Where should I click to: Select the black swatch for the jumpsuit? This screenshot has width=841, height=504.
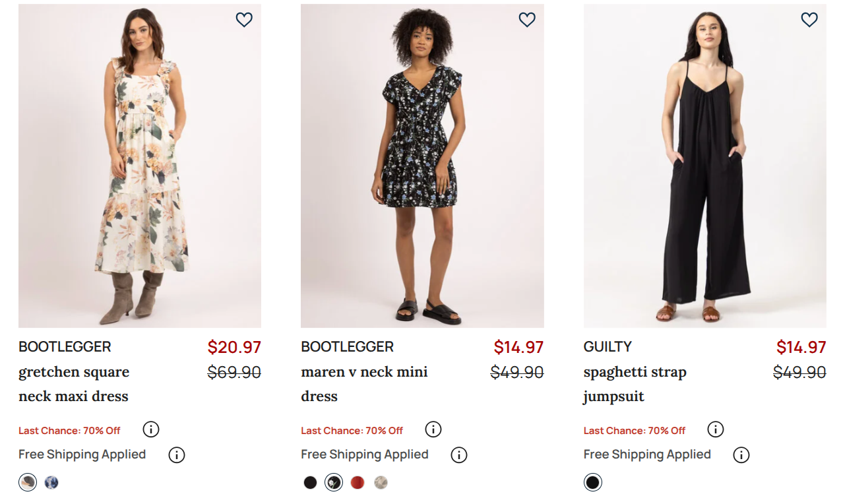[x=592, y=482]
